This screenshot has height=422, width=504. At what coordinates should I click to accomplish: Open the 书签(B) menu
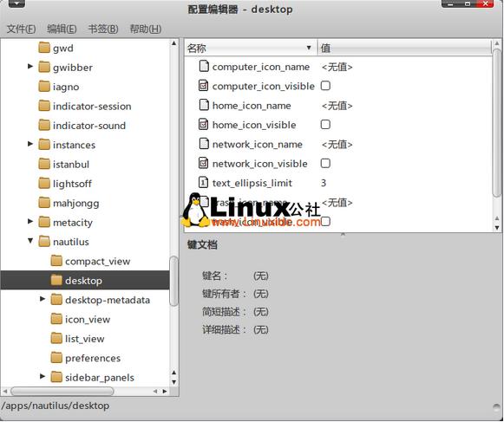[x=103, y=29]
